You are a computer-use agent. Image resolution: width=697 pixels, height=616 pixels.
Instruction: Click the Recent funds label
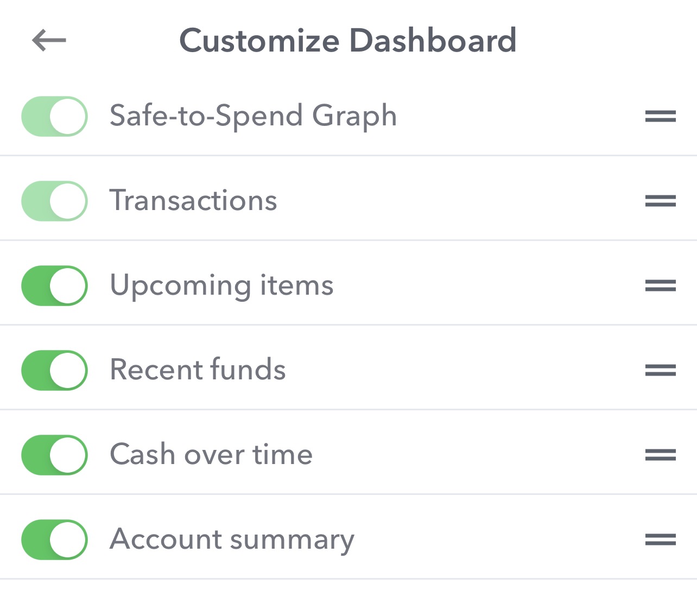pyautogui.click(x=198, y=370)
